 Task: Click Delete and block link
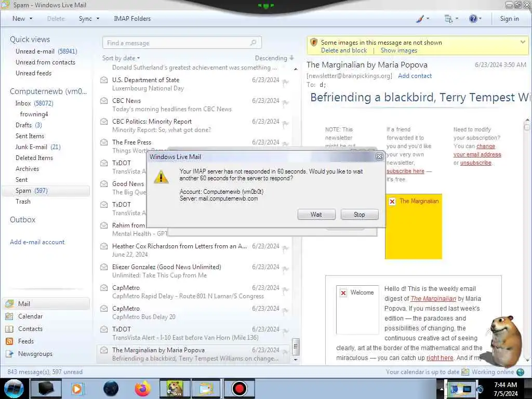pos(344,50)
